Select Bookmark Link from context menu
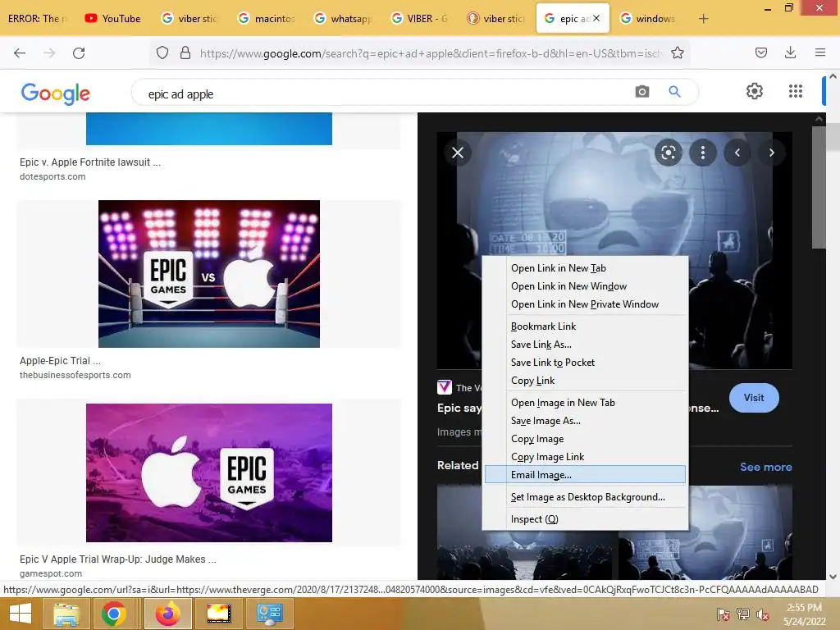This screenshot has height=630, width=840. (x=585, y=326)
